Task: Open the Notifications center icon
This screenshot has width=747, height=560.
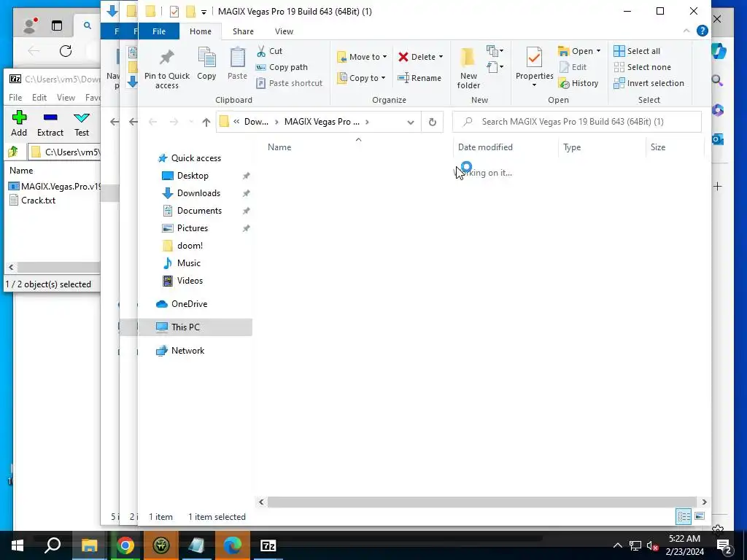Action: point(724,545)
